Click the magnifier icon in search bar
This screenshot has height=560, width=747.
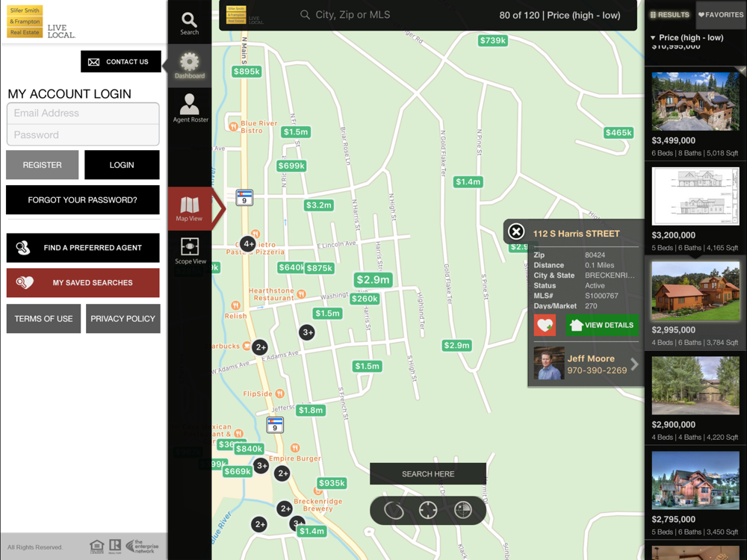pos(305,15)
